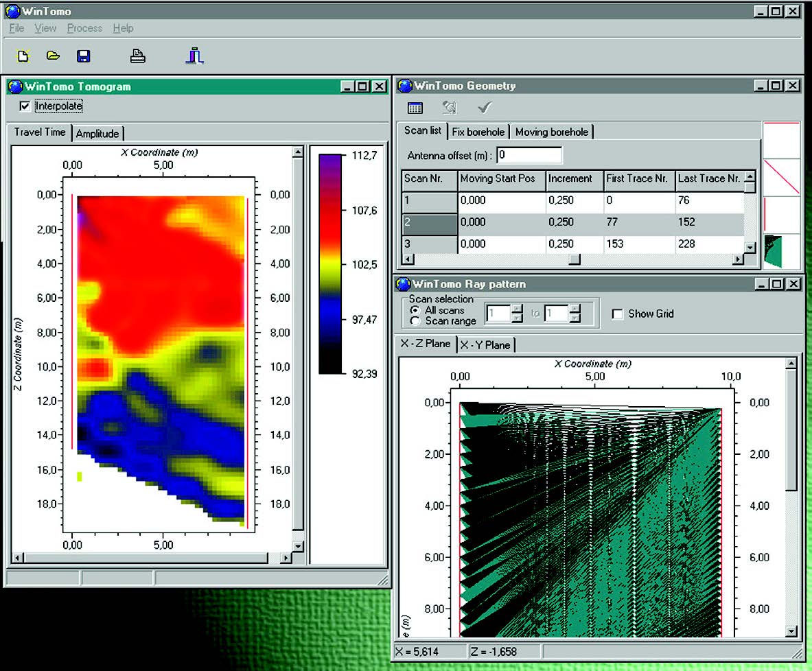812x671 pixels.
Task: Click the Tomogram window globe icon
Action: point(16,86)
